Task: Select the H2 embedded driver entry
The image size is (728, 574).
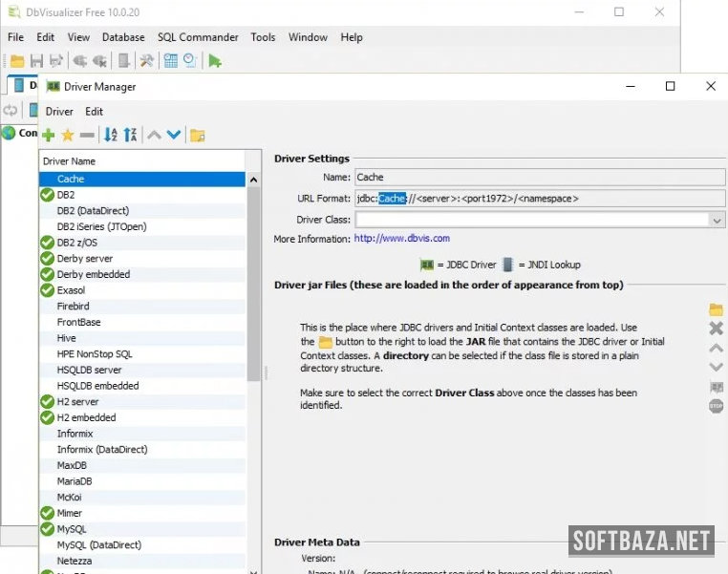Action: point(86,417)
